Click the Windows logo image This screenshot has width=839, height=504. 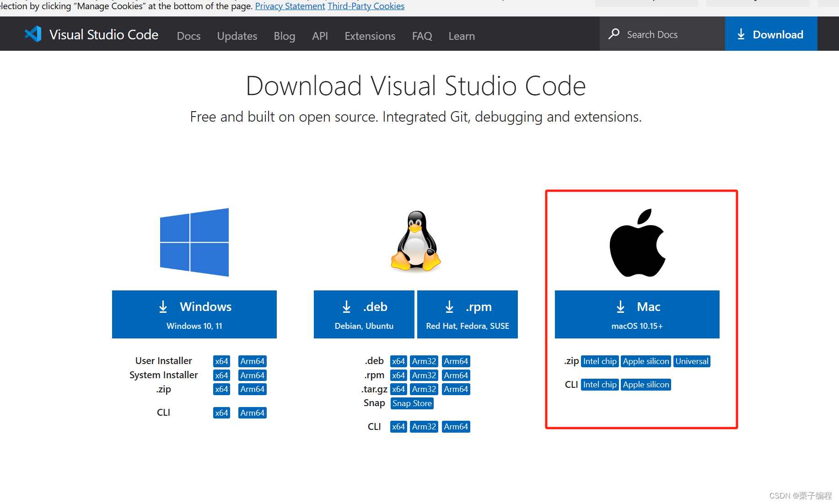pyautogui.click(x=194, y=242)
